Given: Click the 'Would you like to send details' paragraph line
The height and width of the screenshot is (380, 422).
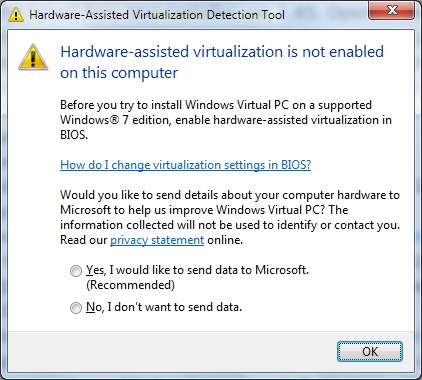Looking at the screenshot, I should (x=230, y=195).
